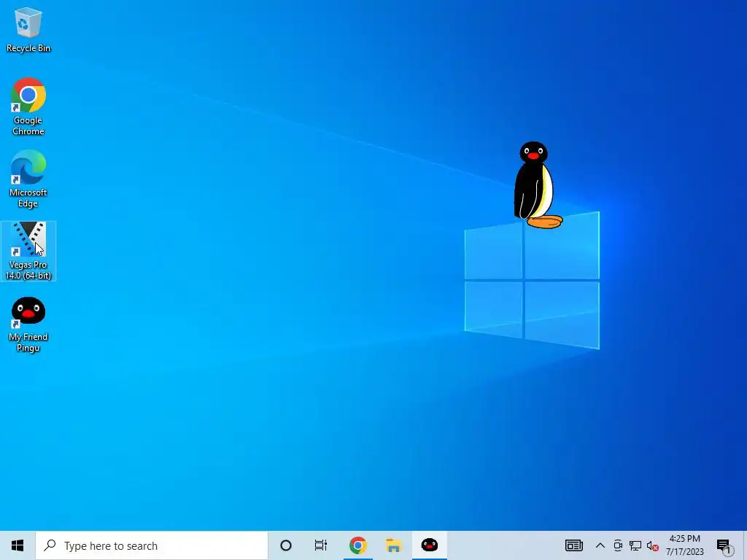The width and height of the screenshot is (747, 560).
Task: Select the Microsoft Edge desktop shortcut
Action: coord(28,179)
